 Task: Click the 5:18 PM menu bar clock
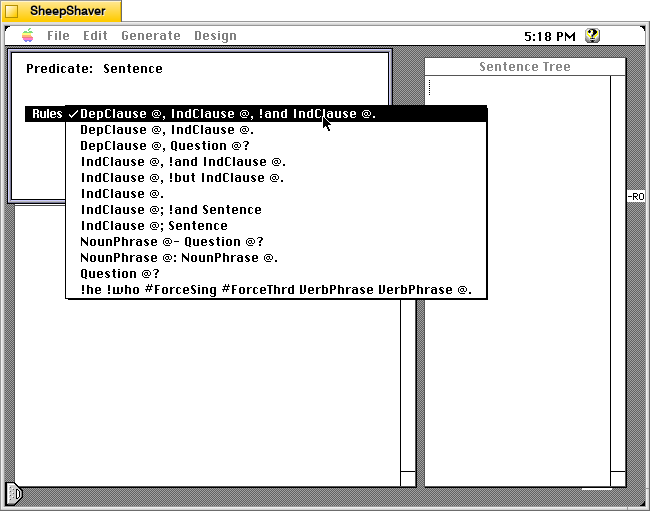coord(550,36)
